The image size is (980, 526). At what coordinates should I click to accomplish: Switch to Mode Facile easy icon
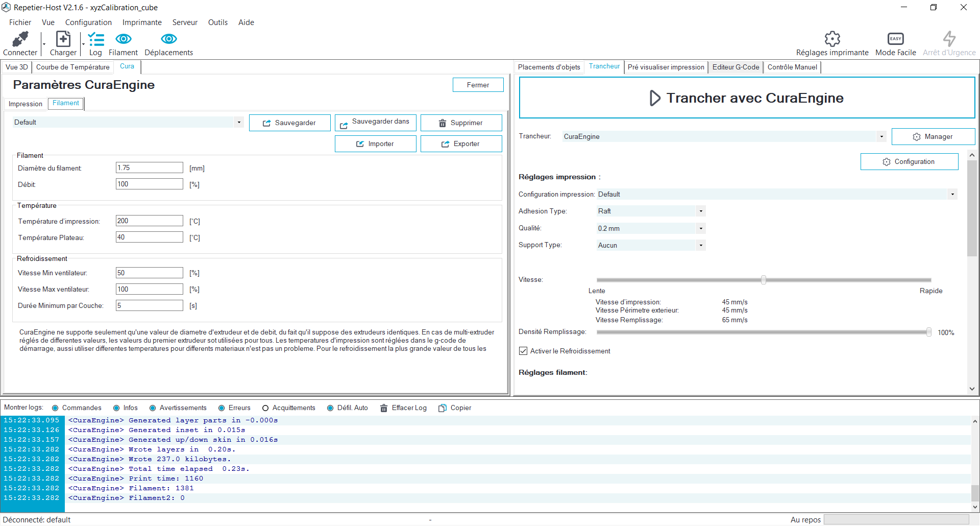click(895, 39)
